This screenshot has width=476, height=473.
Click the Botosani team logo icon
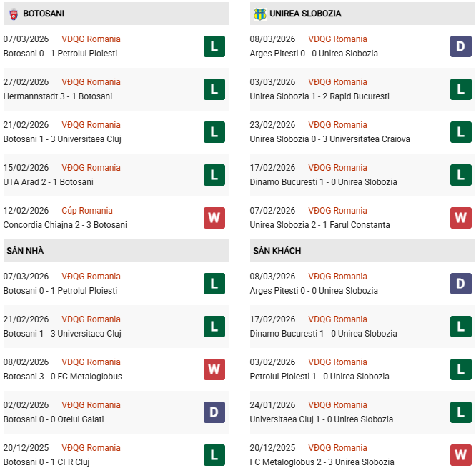click(x=13, y=14)
